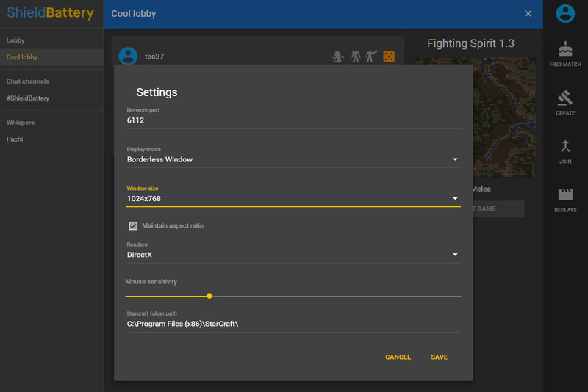Image resolution: width=588 pixels, height=392 pixels.
Task: Select the Terran race icon
Action: point(372,57)
